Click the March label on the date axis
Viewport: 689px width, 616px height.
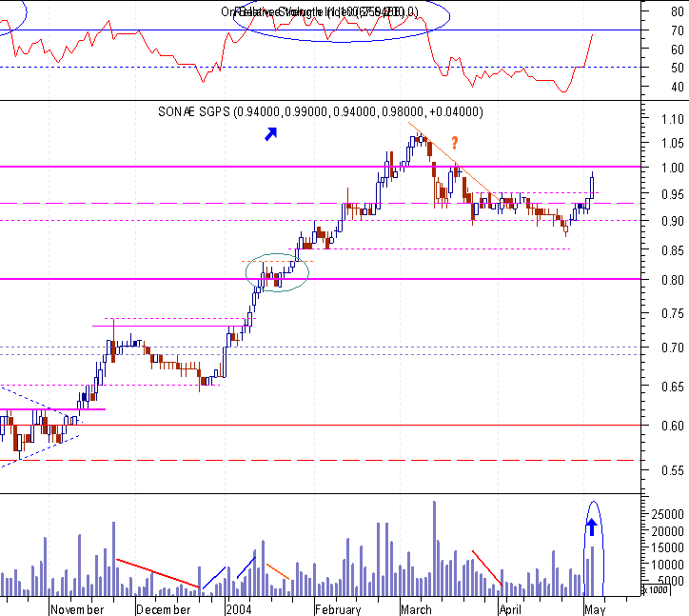click(416, 609)
